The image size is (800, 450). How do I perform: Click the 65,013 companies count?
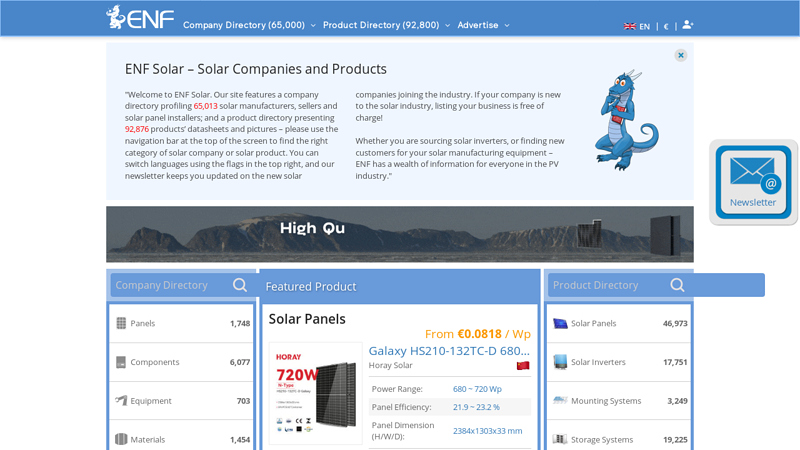click(205, 106)
